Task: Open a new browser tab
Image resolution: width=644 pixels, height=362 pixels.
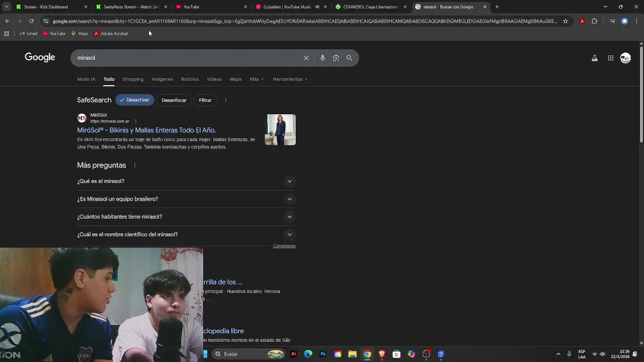Action: click(497, 7)
